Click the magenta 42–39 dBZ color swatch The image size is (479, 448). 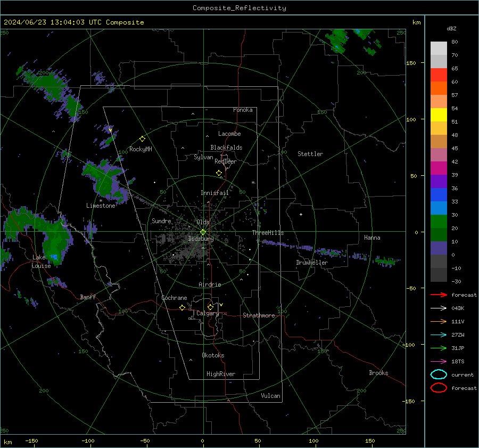(x=439, y=168)
